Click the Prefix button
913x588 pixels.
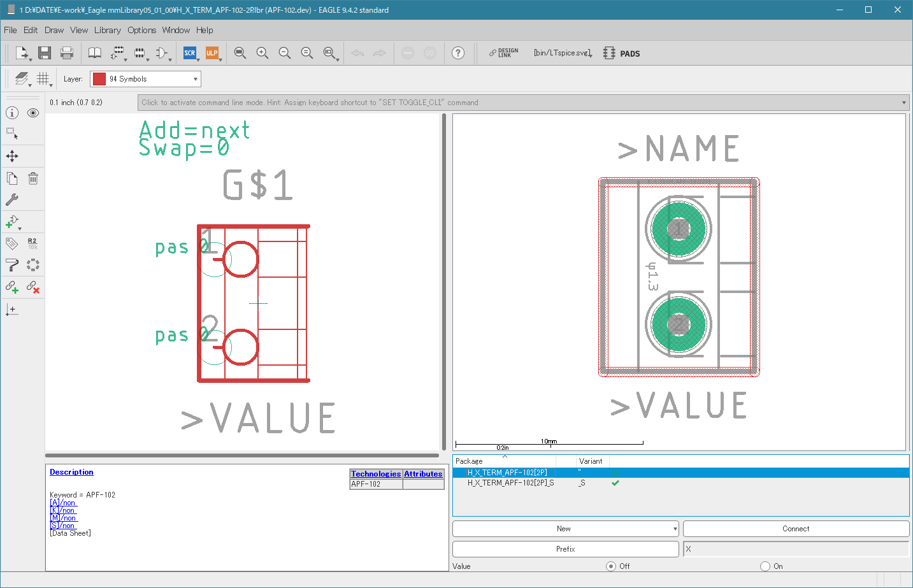coord(565,549)
